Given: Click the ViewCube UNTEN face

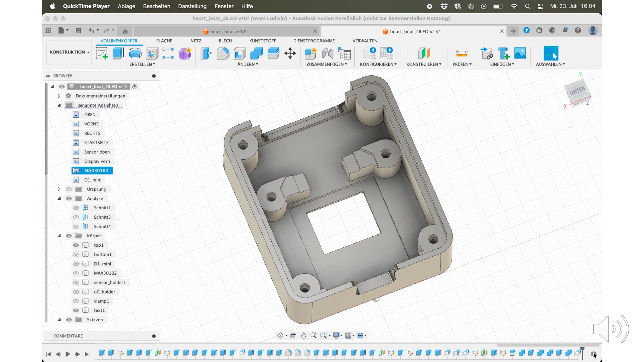Looking at the screenshot, I should (577, 91).
